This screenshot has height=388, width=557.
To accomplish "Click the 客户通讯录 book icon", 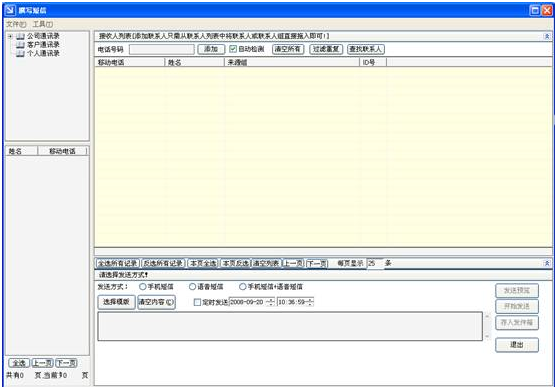I will click(x=21, y=45).
